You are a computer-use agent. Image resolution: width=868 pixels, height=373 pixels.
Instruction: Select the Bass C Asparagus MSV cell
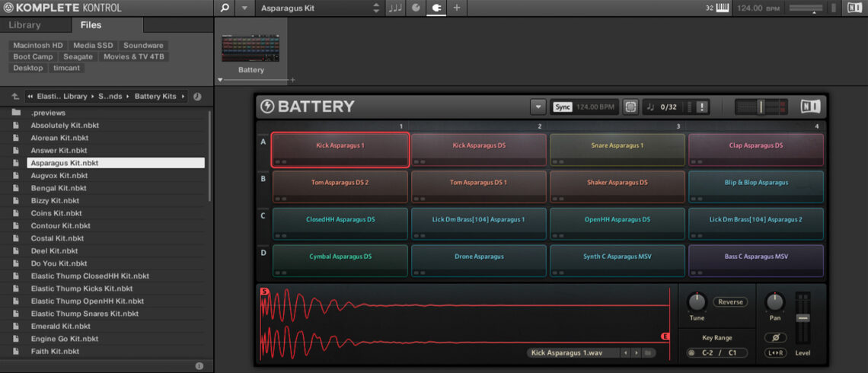(756, 260)
